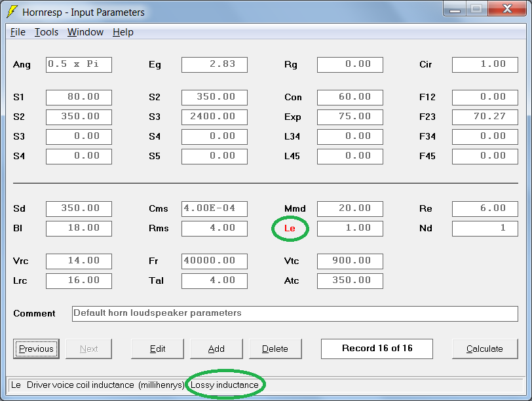Select the L34 input field
532x401 pixels.
[x=350, y=137]
